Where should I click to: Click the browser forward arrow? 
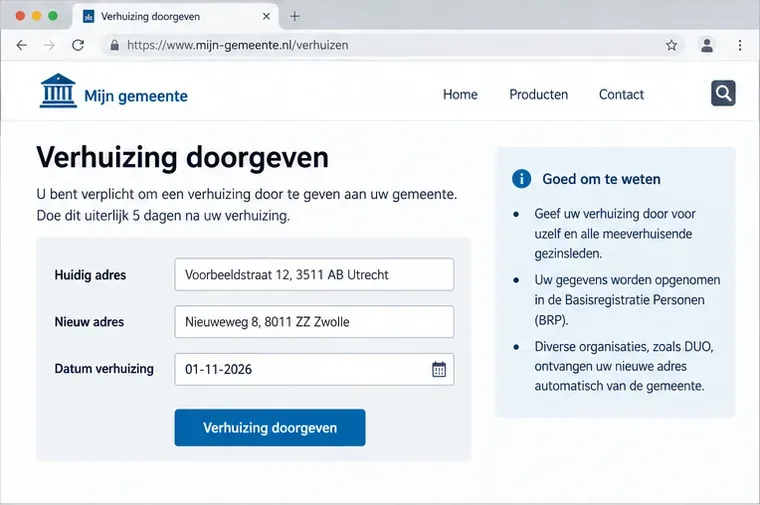[x=49, y=46]
